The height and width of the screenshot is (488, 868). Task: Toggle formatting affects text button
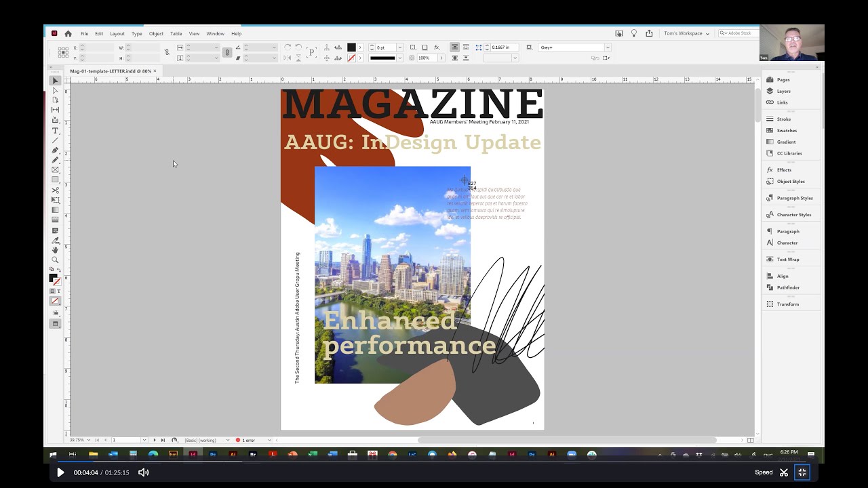click(58, 291)
